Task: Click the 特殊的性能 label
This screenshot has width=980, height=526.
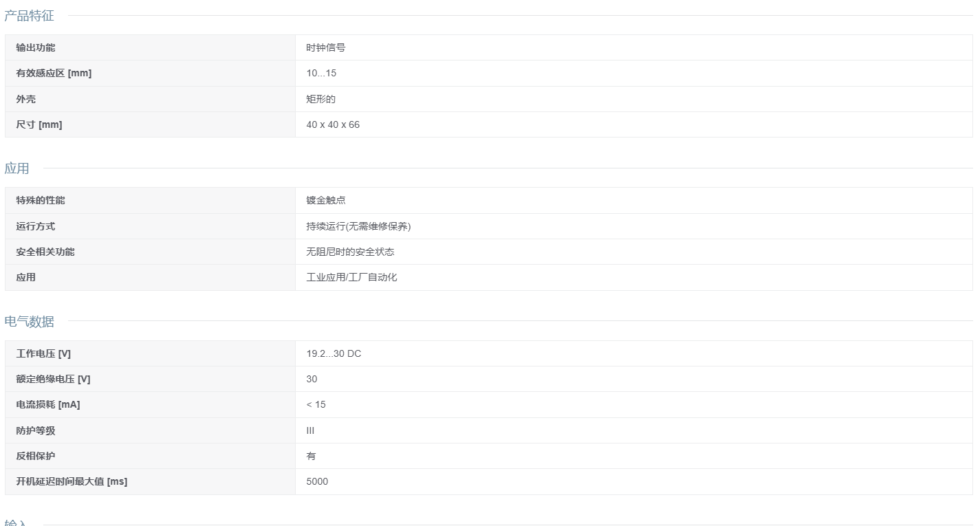Action: 41,200
